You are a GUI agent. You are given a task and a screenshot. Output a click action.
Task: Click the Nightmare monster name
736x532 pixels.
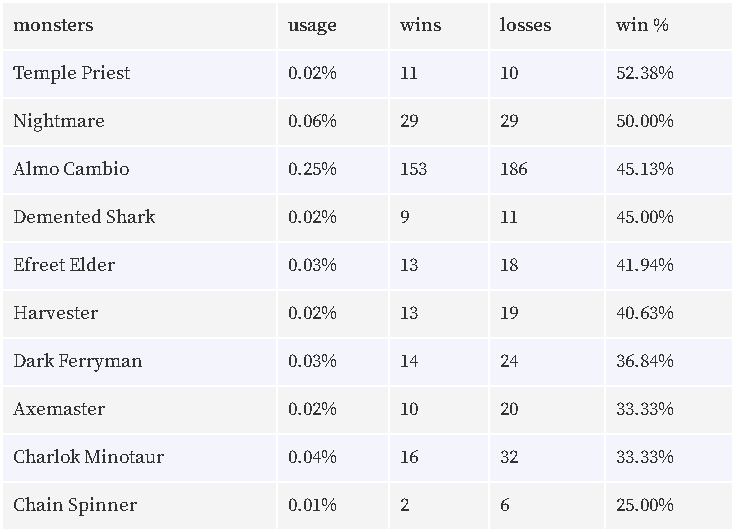coord(59,121)
